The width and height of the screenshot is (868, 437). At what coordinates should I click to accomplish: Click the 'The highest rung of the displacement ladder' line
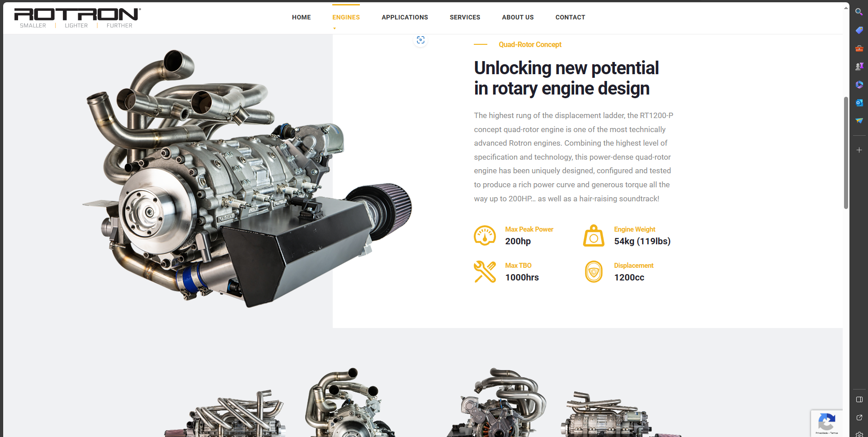coord(574,115)
